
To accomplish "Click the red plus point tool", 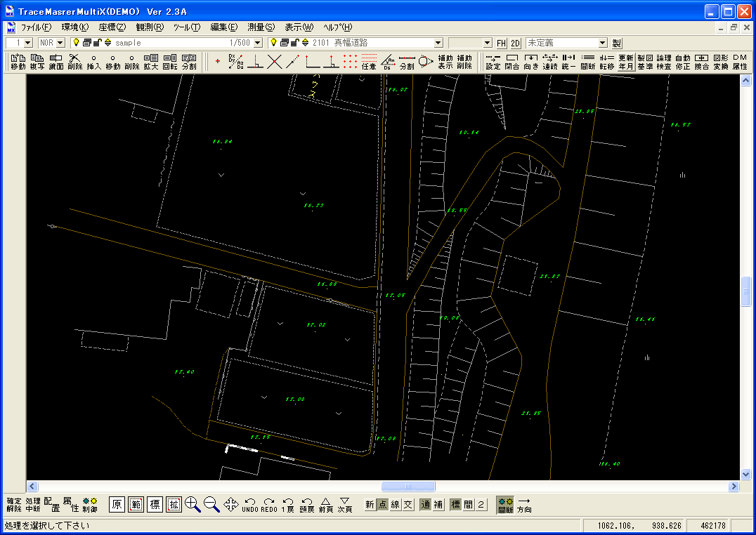I will coord(218,62).
